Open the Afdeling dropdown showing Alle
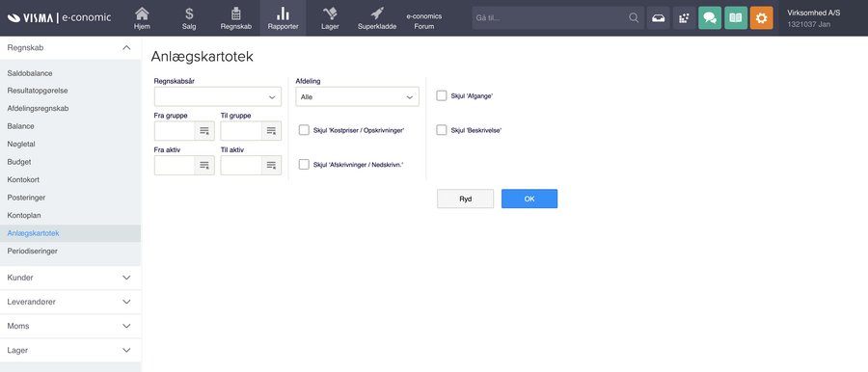Image resolution: width=868 pixels, height=372 pixels. coord(357,97)
